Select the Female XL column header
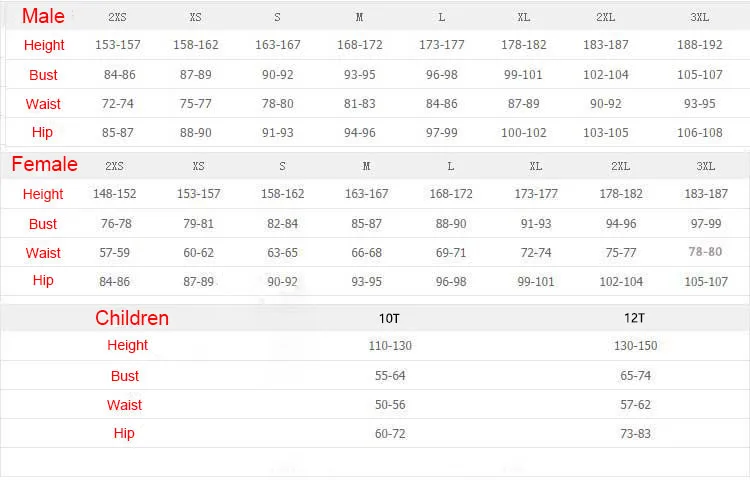The image size is (750, 480). click(536, 166)
